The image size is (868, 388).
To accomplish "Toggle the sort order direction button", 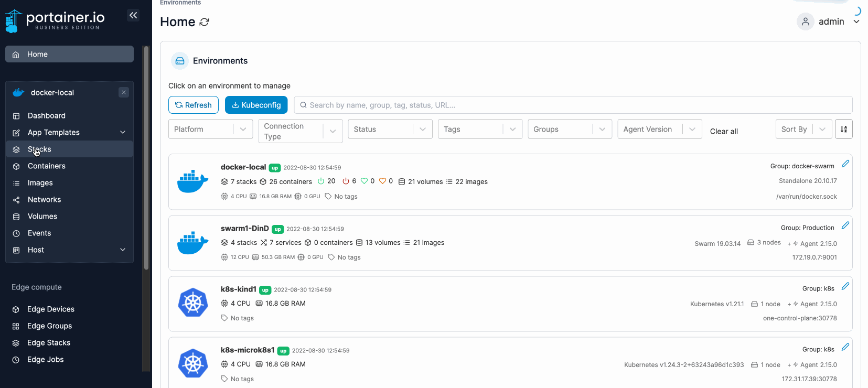I will (843, 129).
